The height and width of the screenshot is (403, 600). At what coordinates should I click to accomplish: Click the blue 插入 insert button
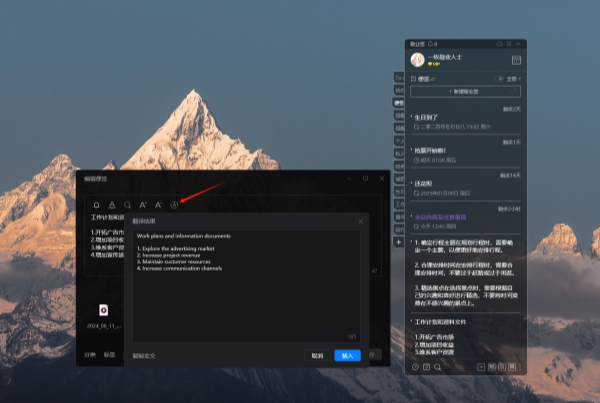(347, 355)
